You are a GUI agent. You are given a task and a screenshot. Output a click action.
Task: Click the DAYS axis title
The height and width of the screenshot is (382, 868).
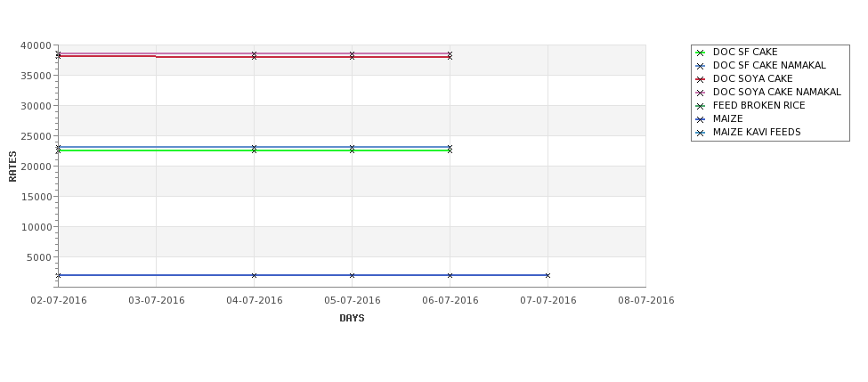(352, 318)
